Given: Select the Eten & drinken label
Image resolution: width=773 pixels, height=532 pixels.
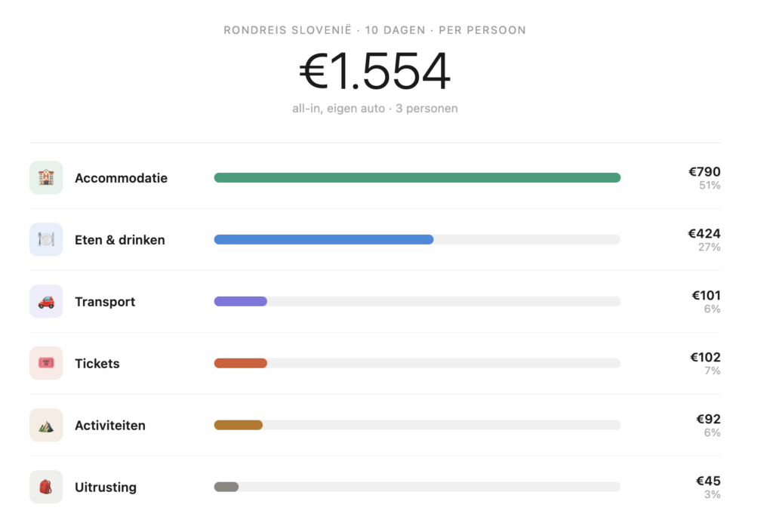Looking at the screenshot, I should (x=120, y=240).
